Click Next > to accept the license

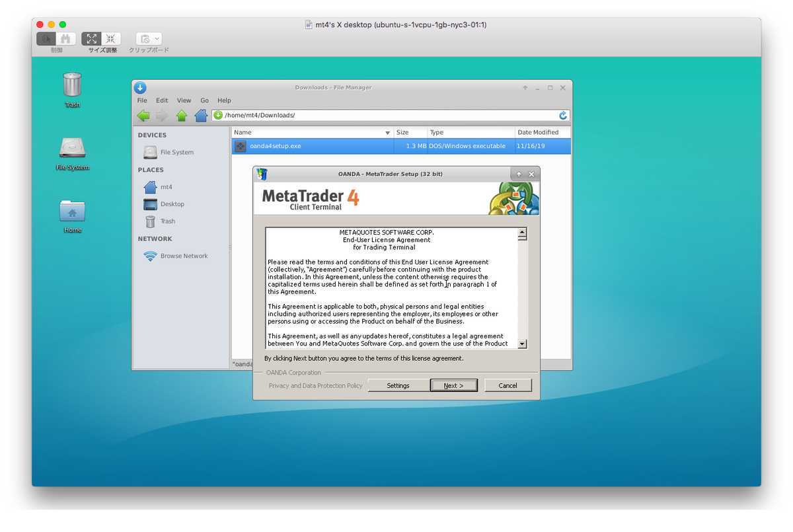(x=453, y=385)
